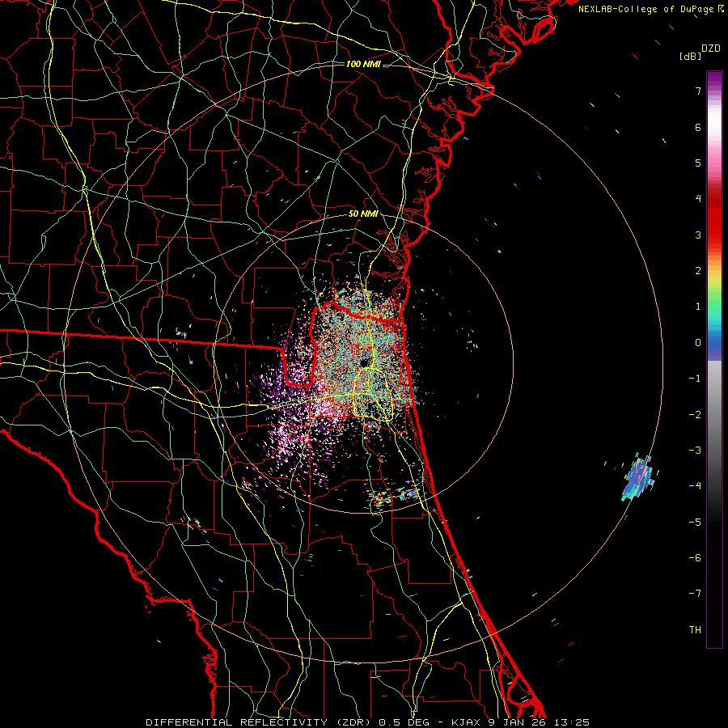The width and height of the screenshot is (728, 728).
Task: Pick the solid red band of color bar
Action: coord(714,223)
